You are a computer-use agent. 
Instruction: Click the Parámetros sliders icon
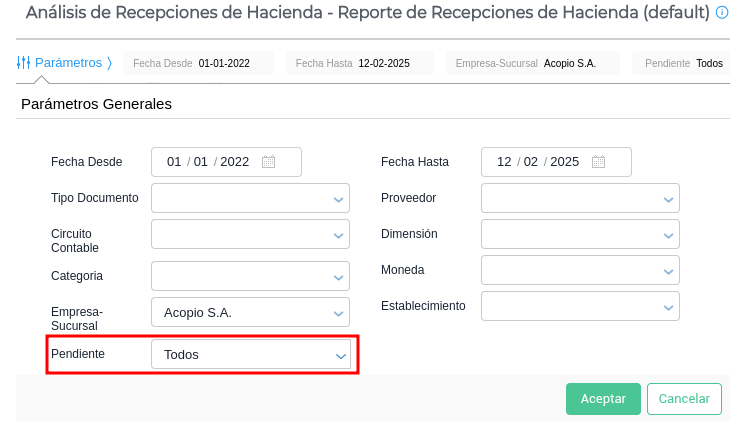click(x=23, y=62)
